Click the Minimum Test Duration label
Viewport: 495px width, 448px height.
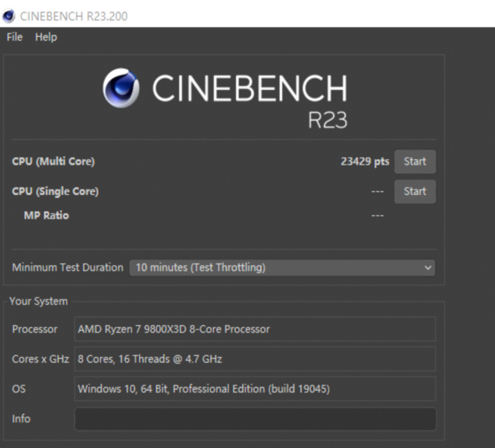point(68,268)
